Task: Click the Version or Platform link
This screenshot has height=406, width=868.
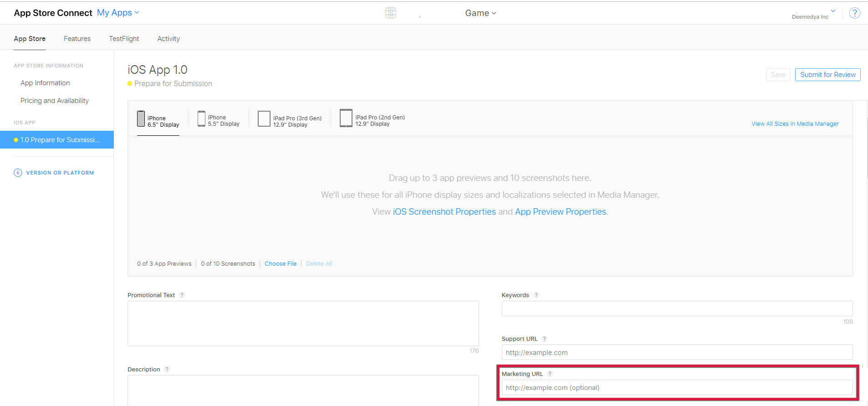Action: [x=60, y=173]
